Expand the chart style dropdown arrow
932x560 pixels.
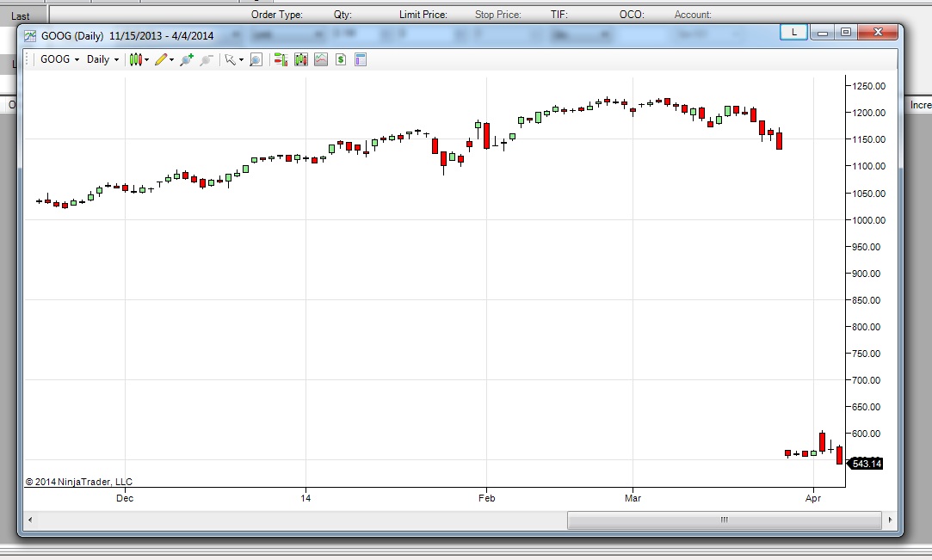pos(147,59)
